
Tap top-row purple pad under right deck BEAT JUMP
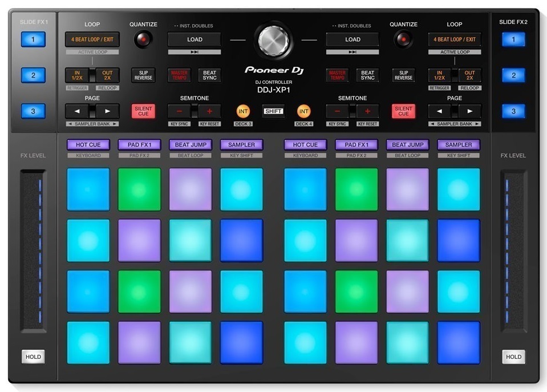click(407, 189)
